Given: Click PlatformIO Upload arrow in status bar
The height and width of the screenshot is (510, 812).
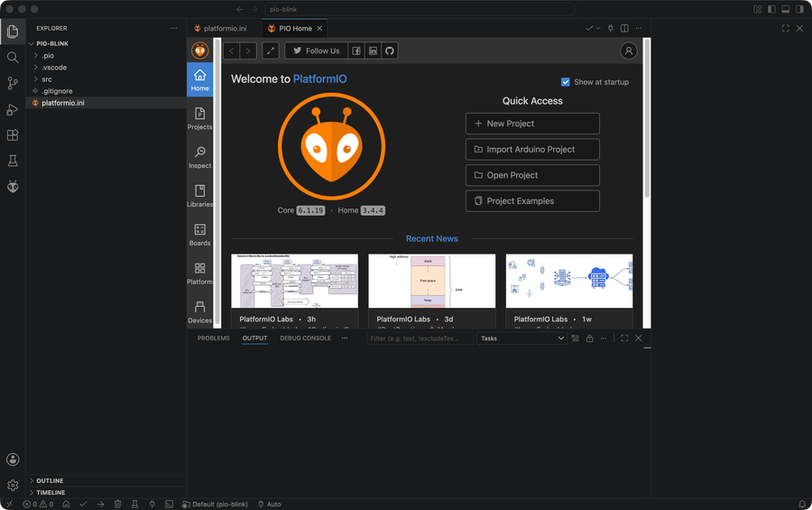Looking at the screenshot, I should 100,505.
